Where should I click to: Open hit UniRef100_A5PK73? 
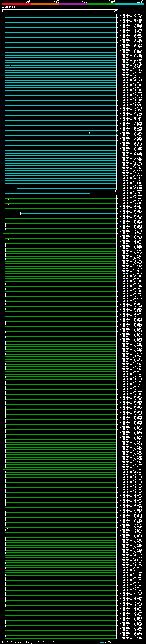(x=131, y=567)
